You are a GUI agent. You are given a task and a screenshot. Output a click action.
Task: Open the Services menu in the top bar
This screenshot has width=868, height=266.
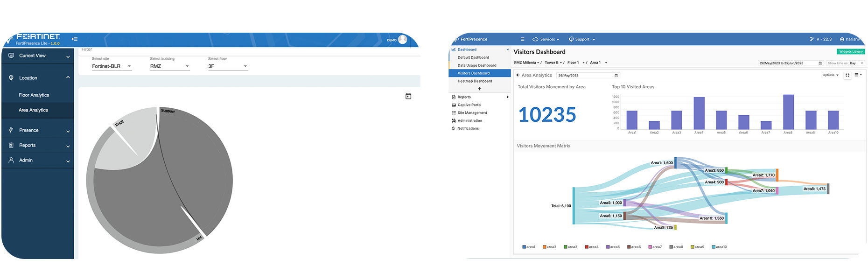point(546,40)
